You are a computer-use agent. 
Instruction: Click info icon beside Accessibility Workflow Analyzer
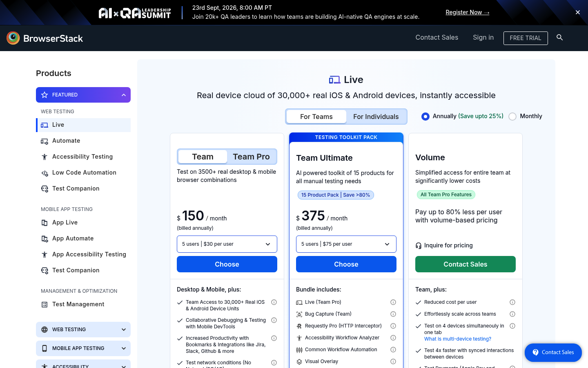pos(393,338)
